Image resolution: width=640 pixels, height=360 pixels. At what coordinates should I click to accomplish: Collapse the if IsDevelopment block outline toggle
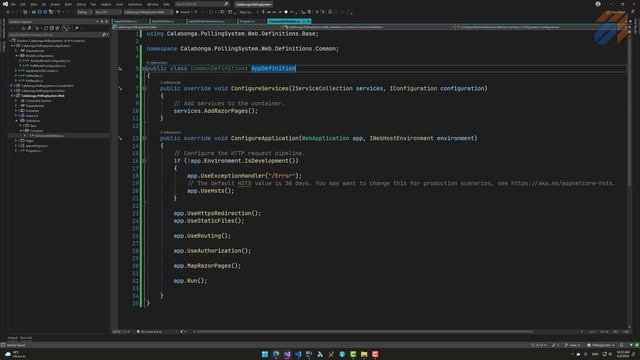144,161
